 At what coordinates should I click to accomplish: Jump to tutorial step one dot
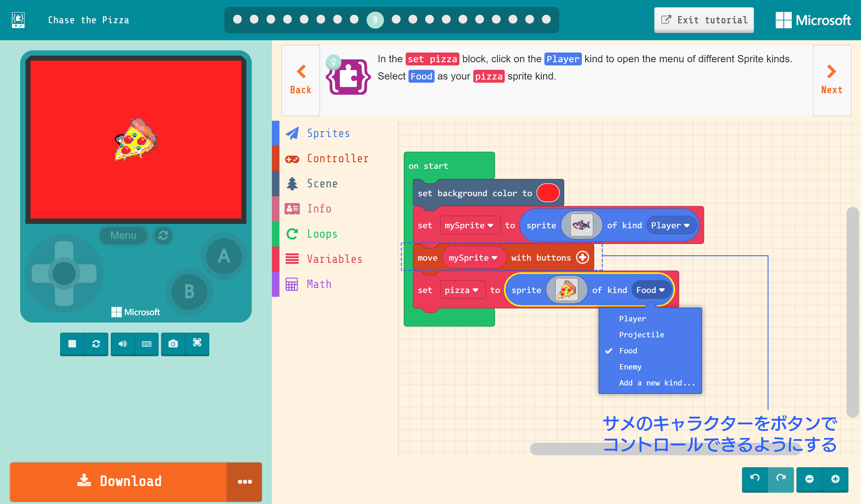click(237, 20)
